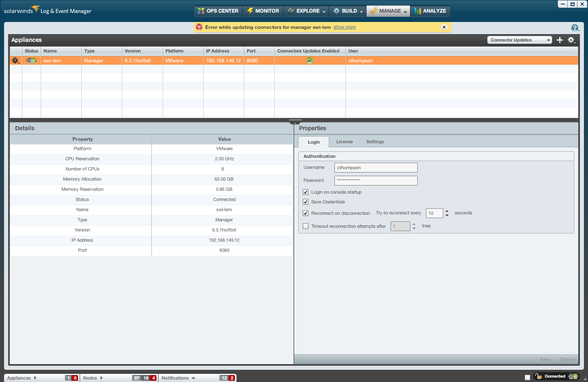Sort appliances by the Platform column header
The height and width of the screenshot is (382, 588).
[x=183, y=51]
